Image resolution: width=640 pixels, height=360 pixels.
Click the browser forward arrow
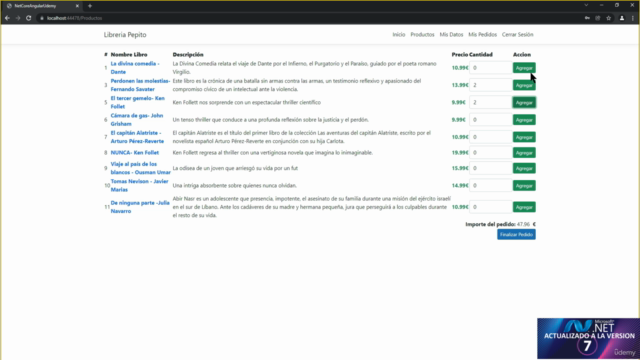(18, 18)
